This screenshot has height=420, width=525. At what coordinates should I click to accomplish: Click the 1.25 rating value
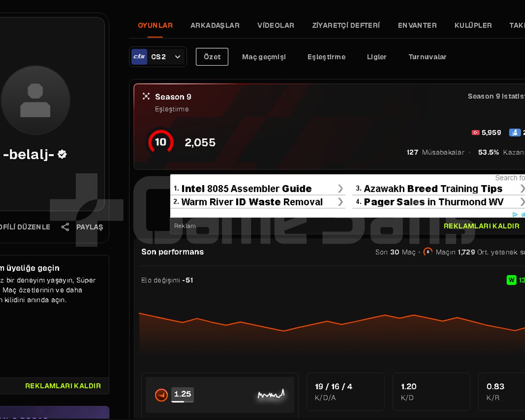(x=182, y=394)
